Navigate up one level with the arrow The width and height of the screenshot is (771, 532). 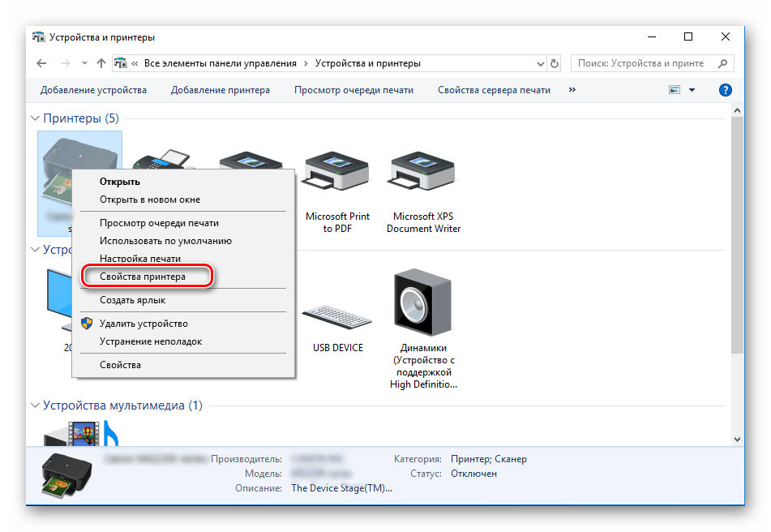click(101, 62)
